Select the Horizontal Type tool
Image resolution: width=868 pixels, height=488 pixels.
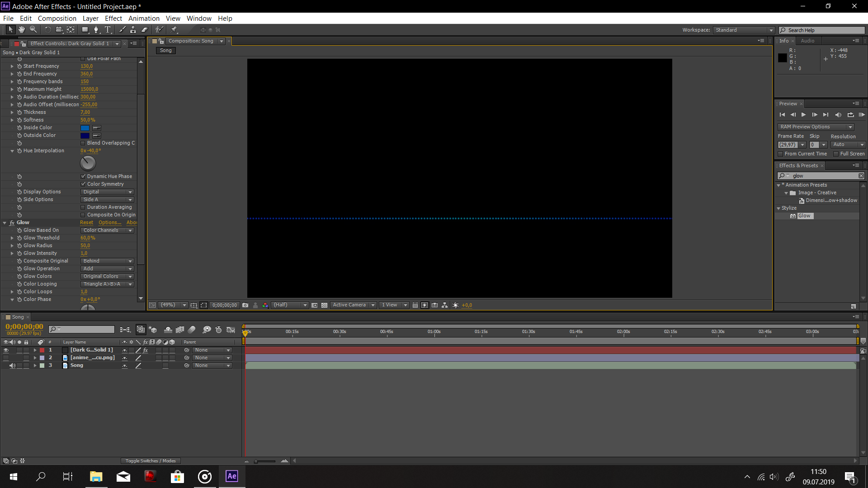click(x=108, y=30)
